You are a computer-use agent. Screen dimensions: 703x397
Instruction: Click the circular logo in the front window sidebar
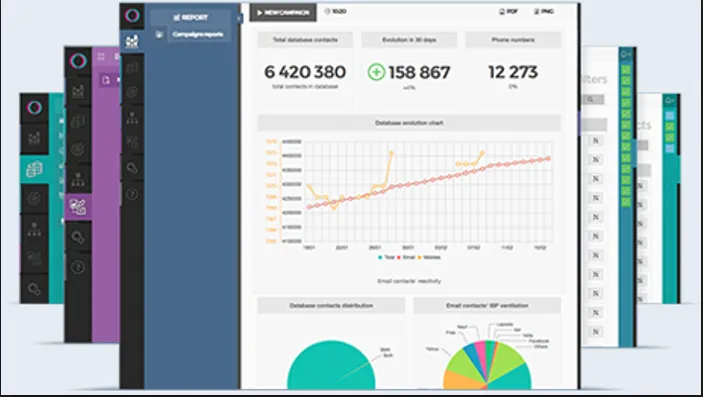click(x=132, y=16)
